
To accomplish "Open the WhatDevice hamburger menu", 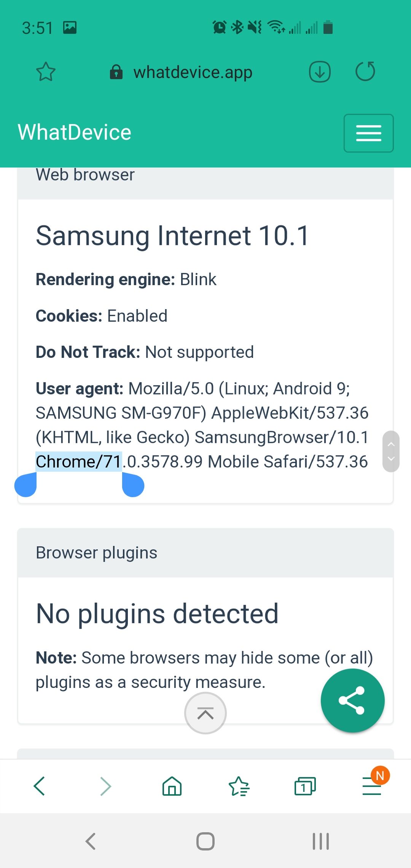I will click(x=368, y=133).
